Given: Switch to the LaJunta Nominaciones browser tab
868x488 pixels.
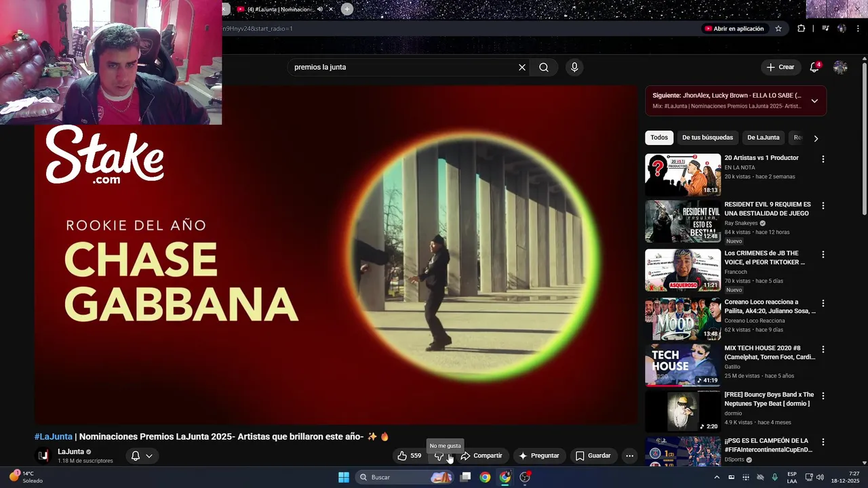Looking at the screenshot, I should [x=279, y=9].
